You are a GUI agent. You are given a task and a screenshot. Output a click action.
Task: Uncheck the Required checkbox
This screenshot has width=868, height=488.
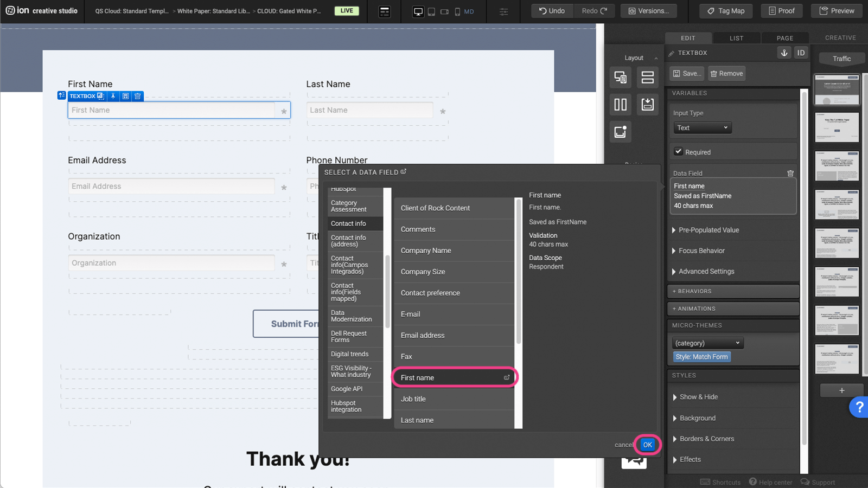(678, 152)
